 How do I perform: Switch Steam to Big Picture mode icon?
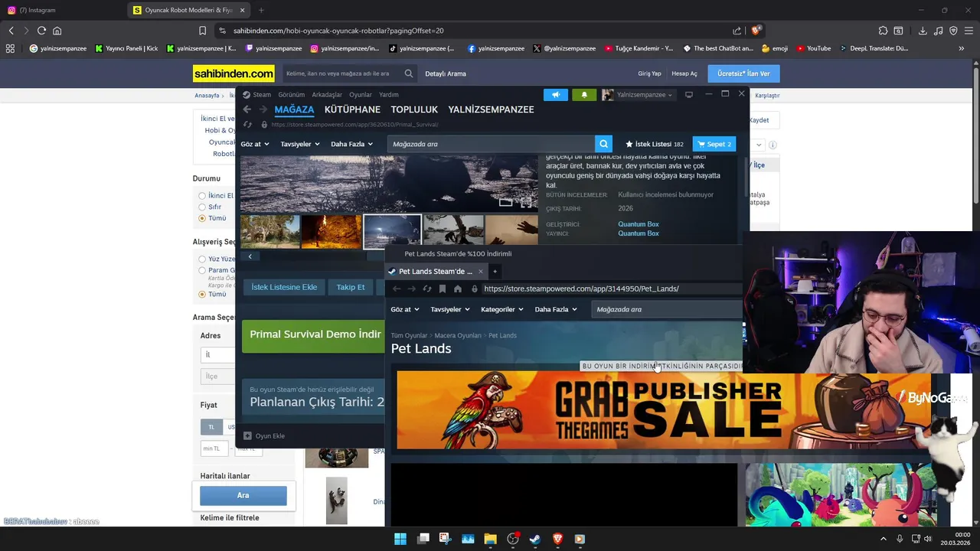tap(689, 95)
